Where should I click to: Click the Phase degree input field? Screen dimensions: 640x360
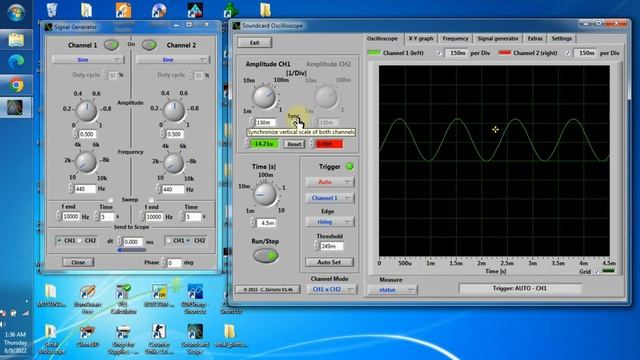point(174,262)
